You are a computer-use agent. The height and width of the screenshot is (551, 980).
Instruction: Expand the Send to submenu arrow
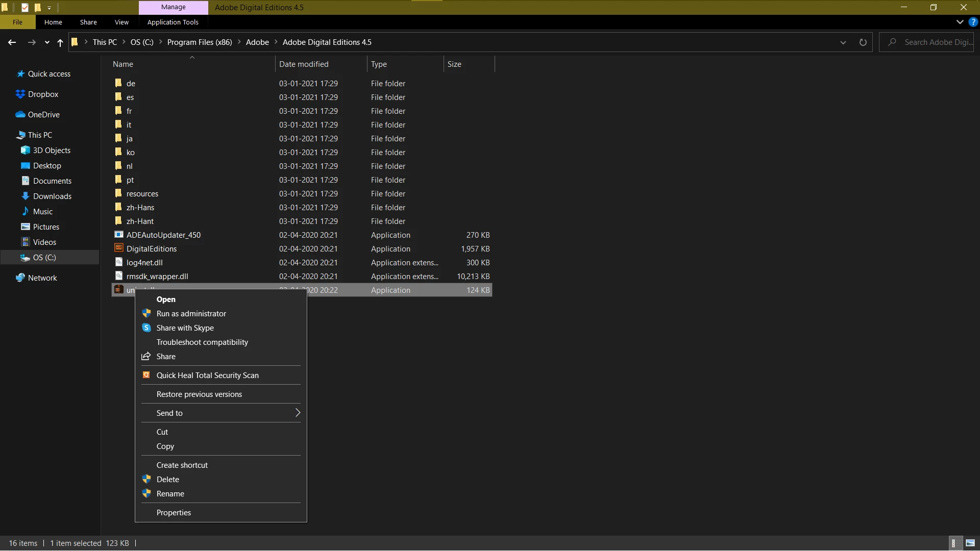[x=298, y=413]
